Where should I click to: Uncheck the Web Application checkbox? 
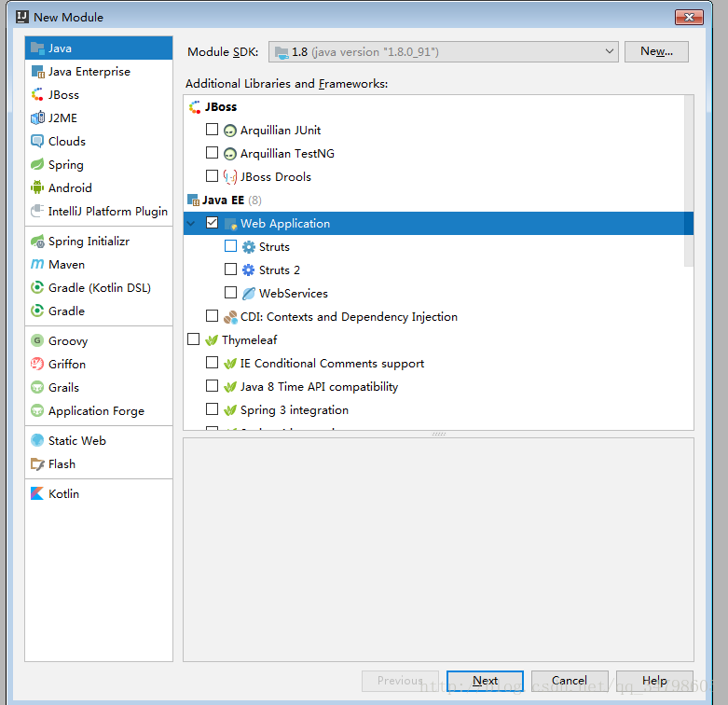[212, 223]
